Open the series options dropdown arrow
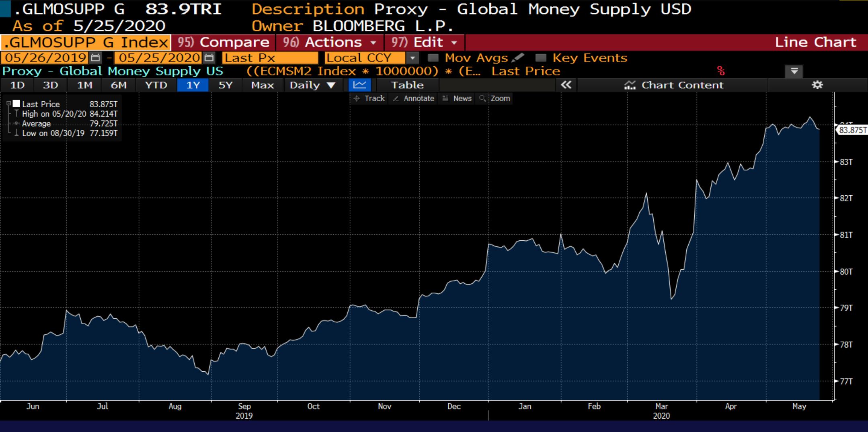Screen dimensions: 868x432 tap(794, 72)
